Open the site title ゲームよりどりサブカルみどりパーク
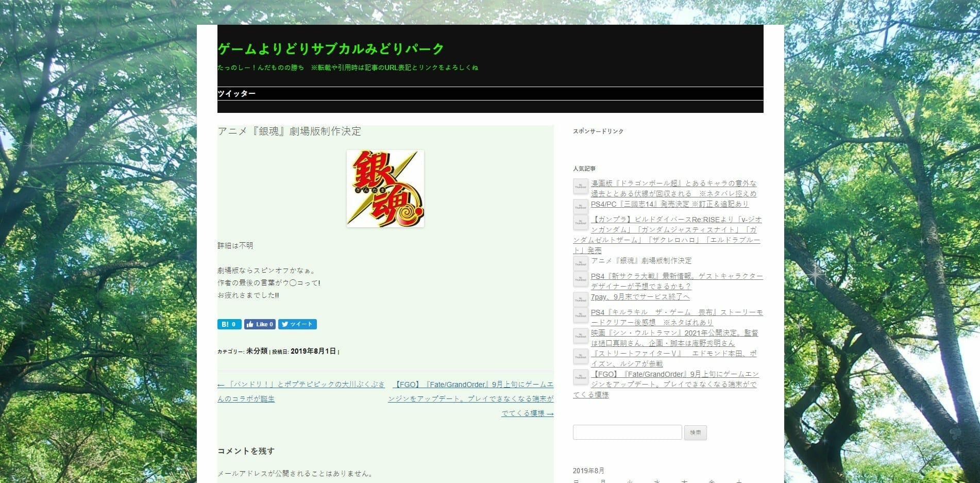The width and height of the screenshot is (980, 483). click(331, 49)
